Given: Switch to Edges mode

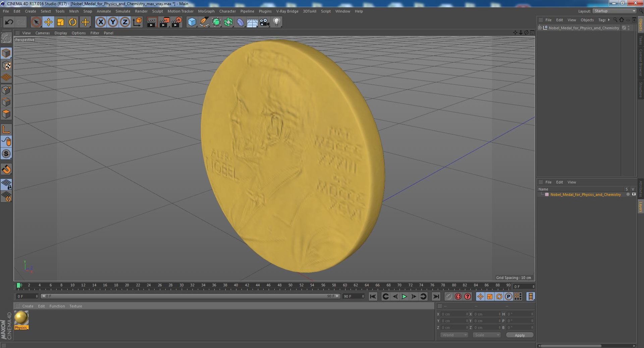Looking at the screenshot, I should coord(6,102).
